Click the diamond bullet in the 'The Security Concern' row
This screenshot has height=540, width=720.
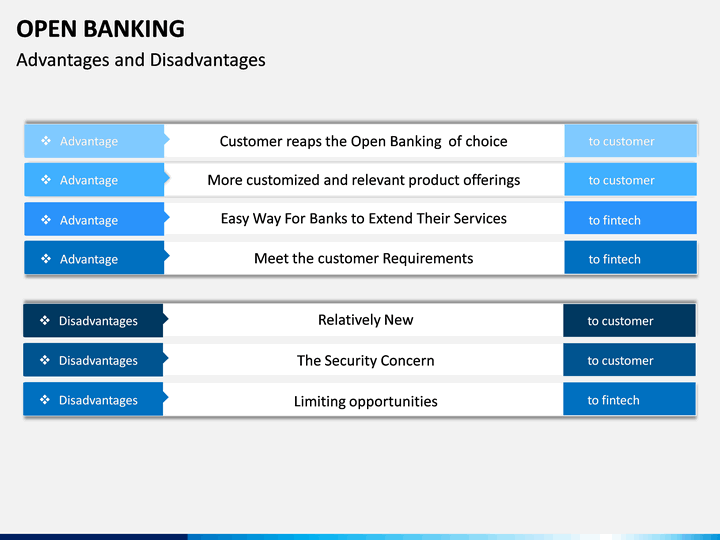[x=45, y=360]
